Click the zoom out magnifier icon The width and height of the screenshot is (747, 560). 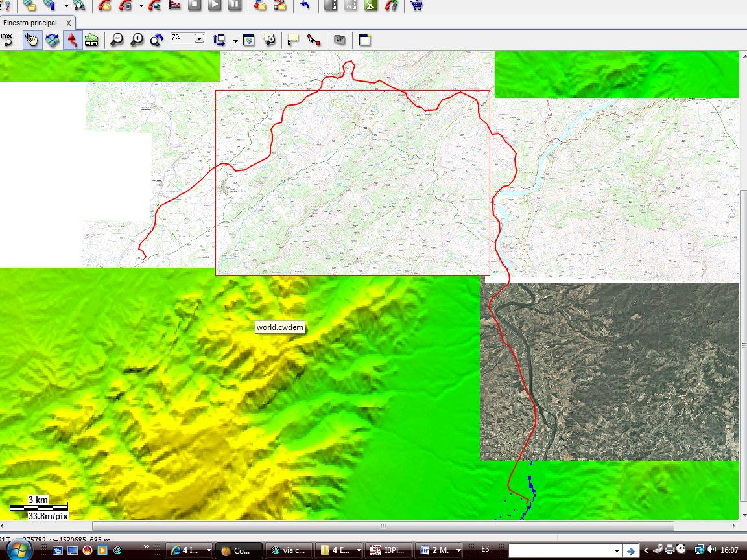click(x=117, y=40)
